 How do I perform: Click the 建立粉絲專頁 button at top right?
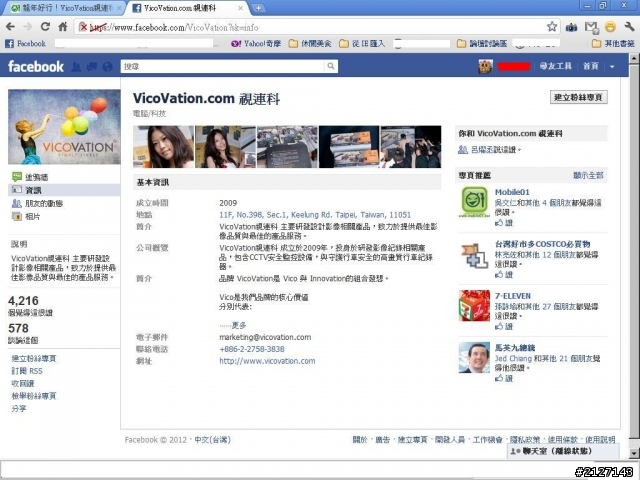coord(579,97)
